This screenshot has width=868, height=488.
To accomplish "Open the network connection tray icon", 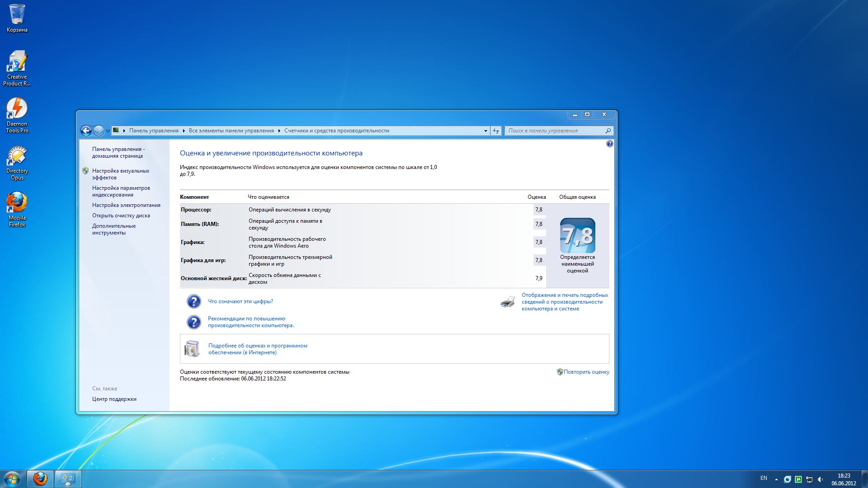I will [809, 479].
